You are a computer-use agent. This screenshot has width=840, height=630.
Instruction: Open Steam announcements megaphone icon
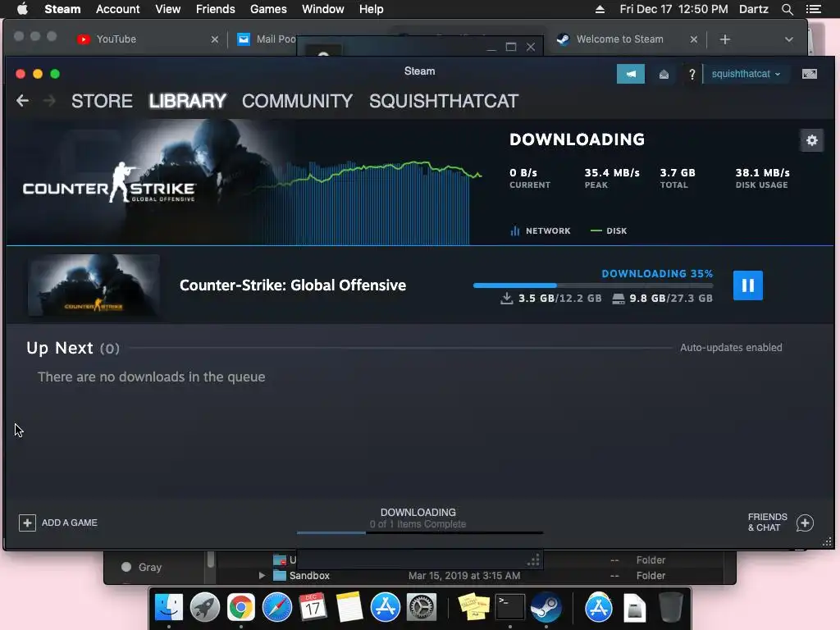[631, 74]
